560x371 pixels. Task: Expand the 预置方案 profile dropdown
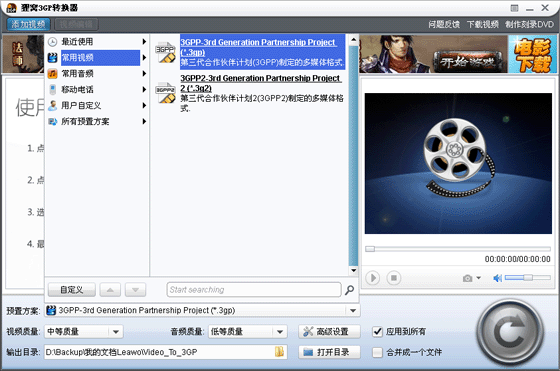click(353, 310)
